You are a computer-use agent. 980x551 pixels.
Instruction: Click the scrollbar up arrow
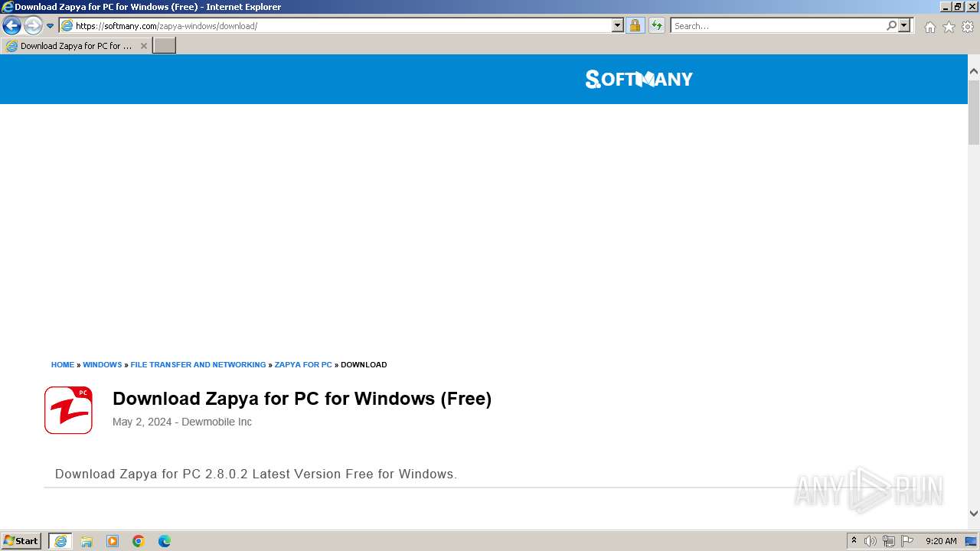pyautogui.click(x=974, y=71)
